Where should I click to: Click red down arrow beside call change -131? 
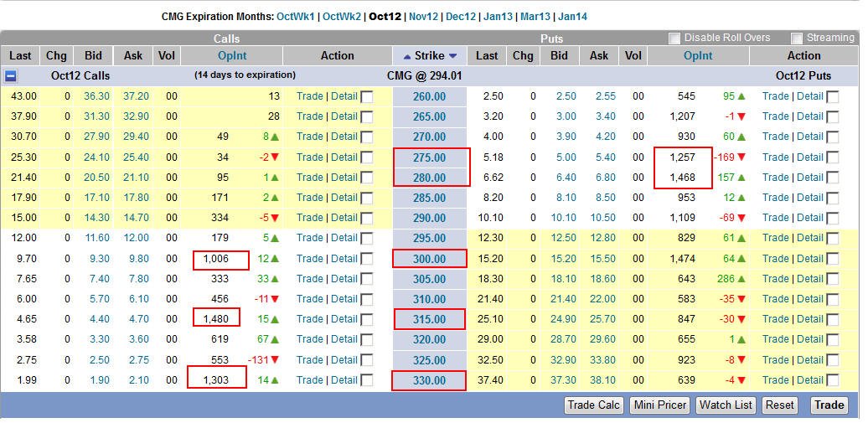[x=275, y=360]
